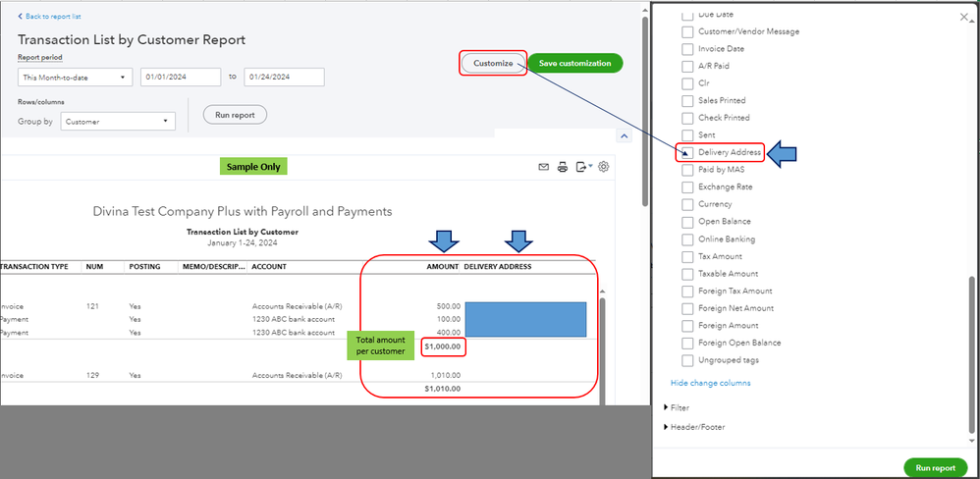Close the customize panel with X
The image size is (980, 479).
coord(964,17)
